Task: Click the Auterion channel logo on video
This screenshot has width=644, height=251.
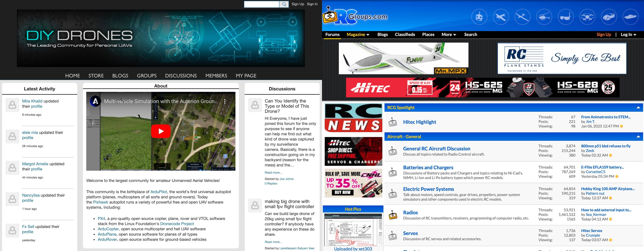Action: click(x=95, y=101)
